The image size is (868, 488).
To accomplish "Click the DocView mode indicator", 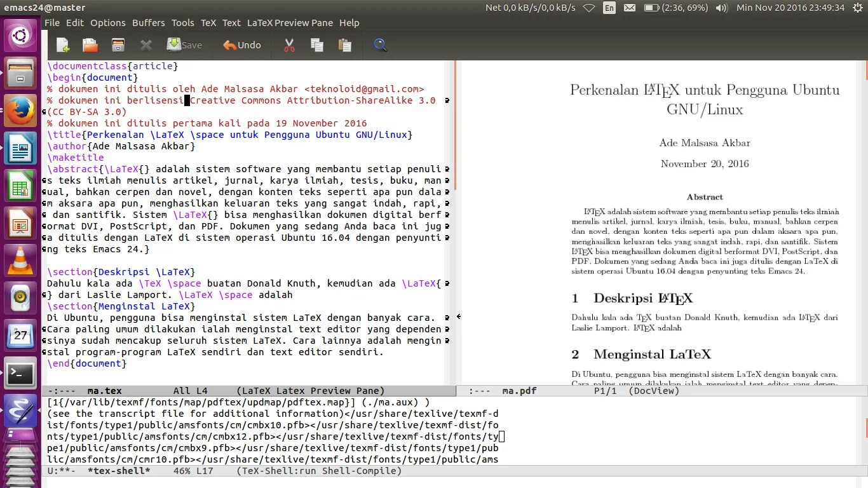I will (x=654, y=391).
